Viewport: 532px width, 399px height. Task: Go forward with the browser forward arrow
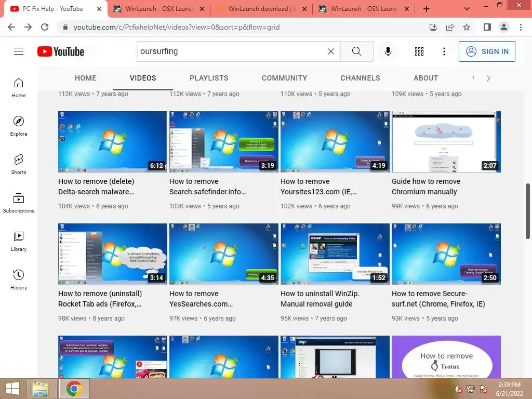tap(28, 27)
